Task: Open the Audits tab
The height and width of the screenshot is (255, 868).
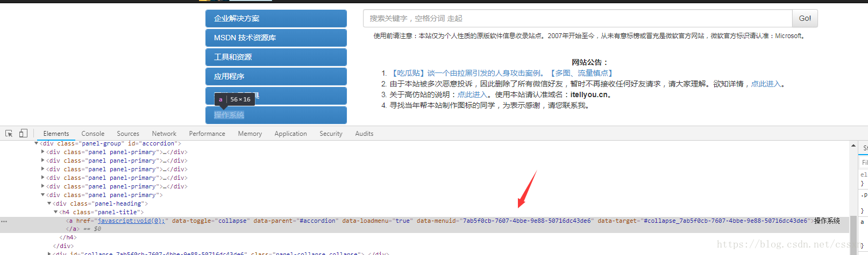Action: [x=364, y=134]
